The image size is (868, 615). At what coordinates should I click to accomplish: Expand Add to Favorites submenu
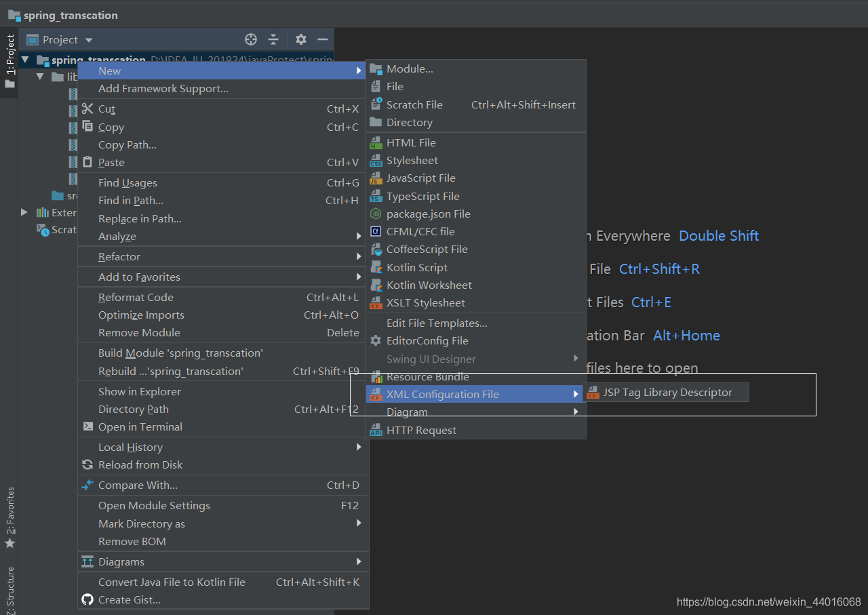coord(359,277)
